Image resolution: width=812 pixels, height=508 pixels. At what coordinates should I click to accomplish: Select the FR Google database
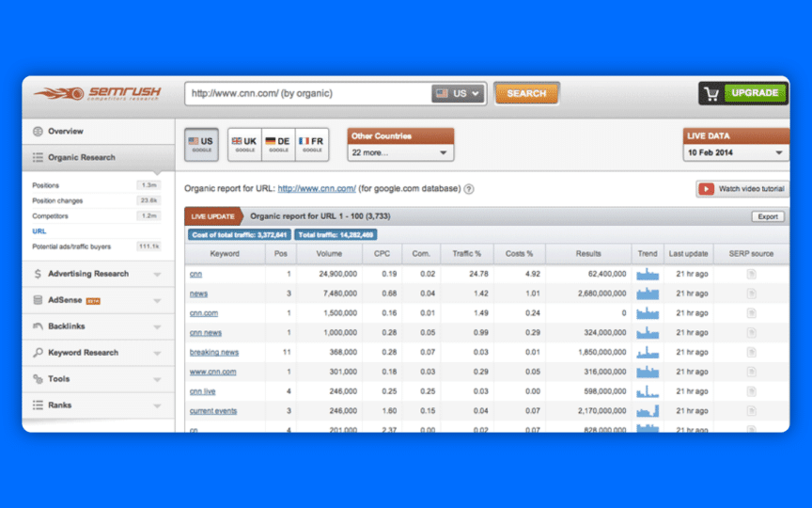click(x=312, y=145)
